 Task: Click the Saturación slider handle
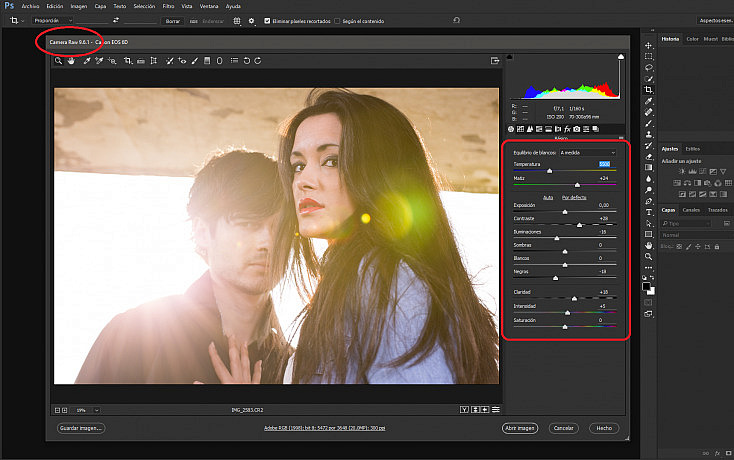click(x=565, y=327)
